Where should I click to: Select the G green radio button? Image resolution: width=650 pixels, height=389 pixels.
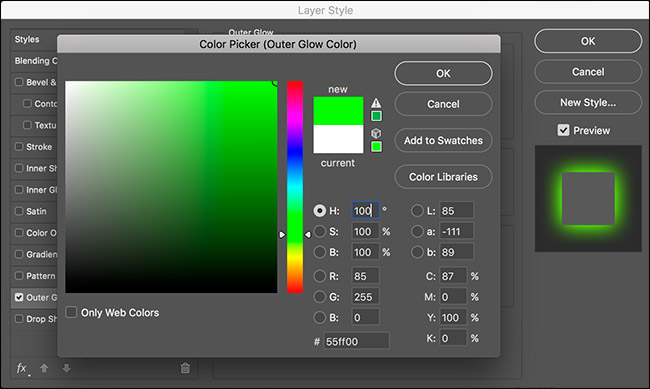tap(320, 297)
